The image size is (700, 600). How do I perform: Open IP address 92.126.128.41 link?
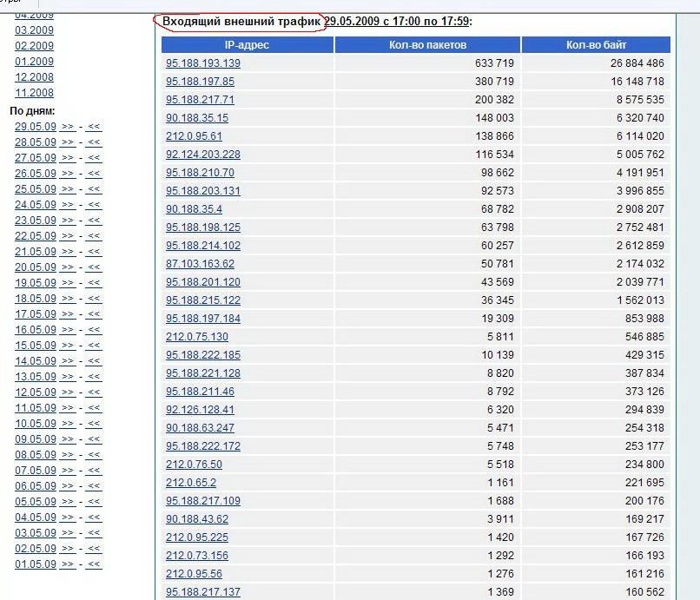tap(200, 409)
